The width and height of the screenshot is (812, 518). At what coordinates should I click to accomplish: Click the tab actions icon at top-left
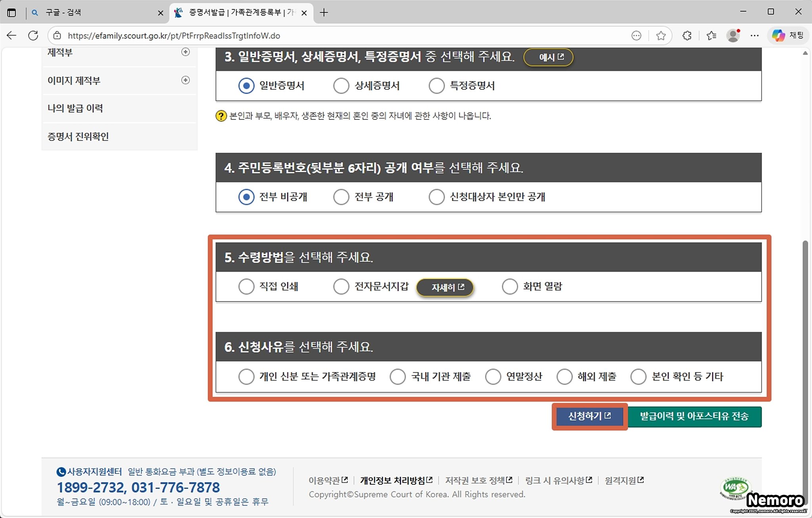tap(11, 13)
